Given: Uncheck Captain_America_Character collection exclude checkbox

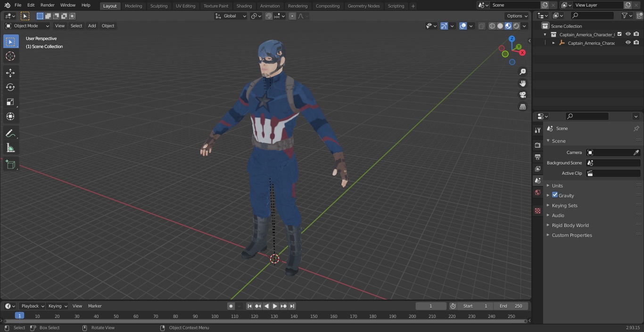Looking at the screenshot, I should (619, 34).
